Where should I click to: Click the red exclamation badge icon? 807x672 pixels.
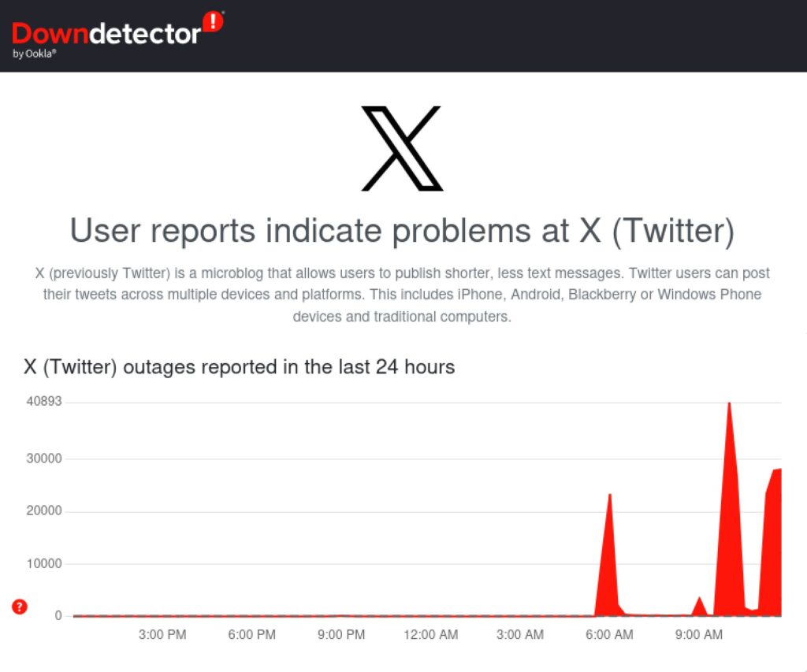tap(213, 21)
